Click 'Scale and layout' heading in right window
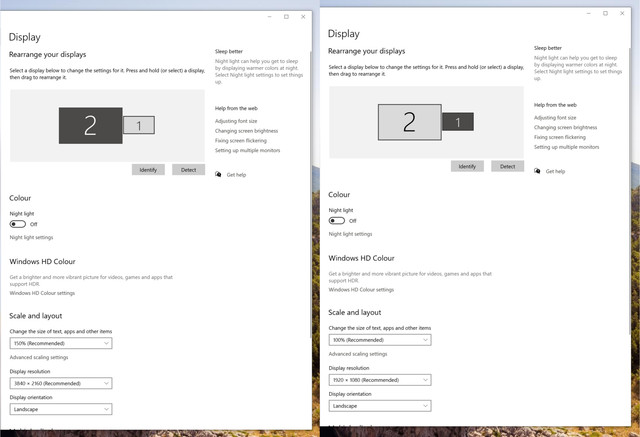640x437 pixels. point(355,313)
